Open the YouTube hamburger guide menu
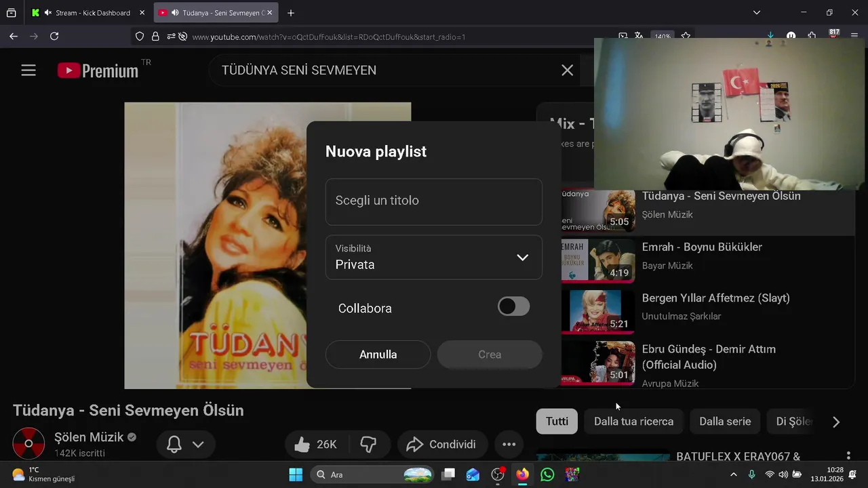 point(28,70)
